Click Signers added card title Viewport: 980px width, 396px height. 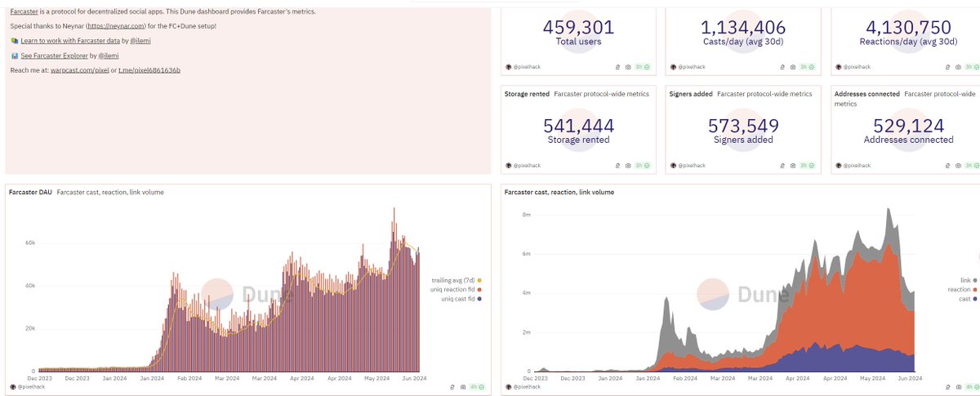pyautogui.click(x=691, y=94)
